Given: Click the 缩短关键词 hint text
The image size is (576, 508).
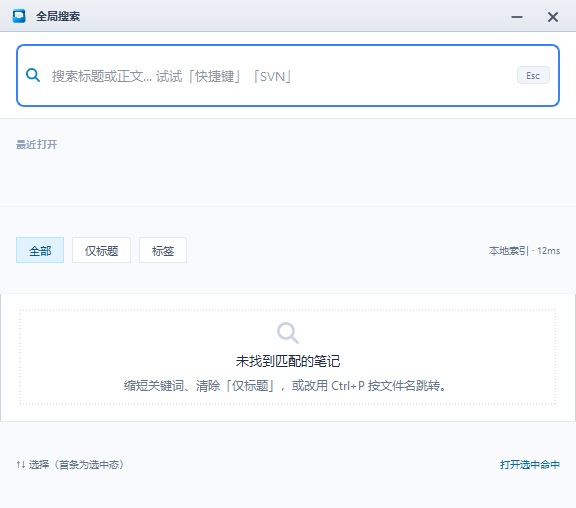Looking at the screenshot, I should tap(285, 386).
